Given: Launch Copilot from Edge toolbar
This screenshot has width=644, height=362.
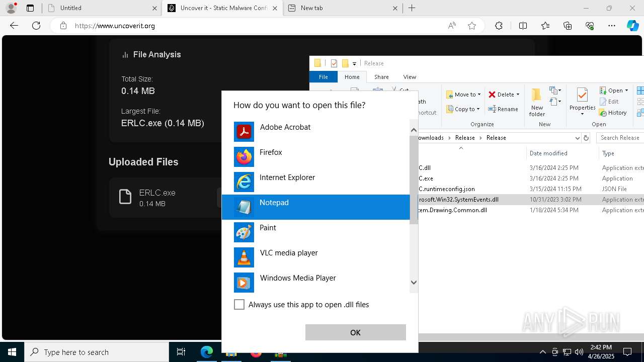Looking at the screenshot, I should click(632, 26).
